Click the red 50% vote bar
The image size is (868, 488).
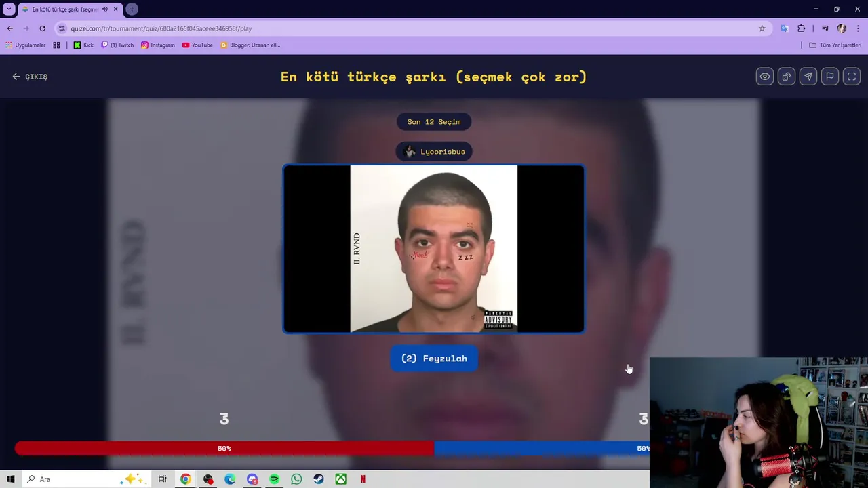click(x=224, y=449)
